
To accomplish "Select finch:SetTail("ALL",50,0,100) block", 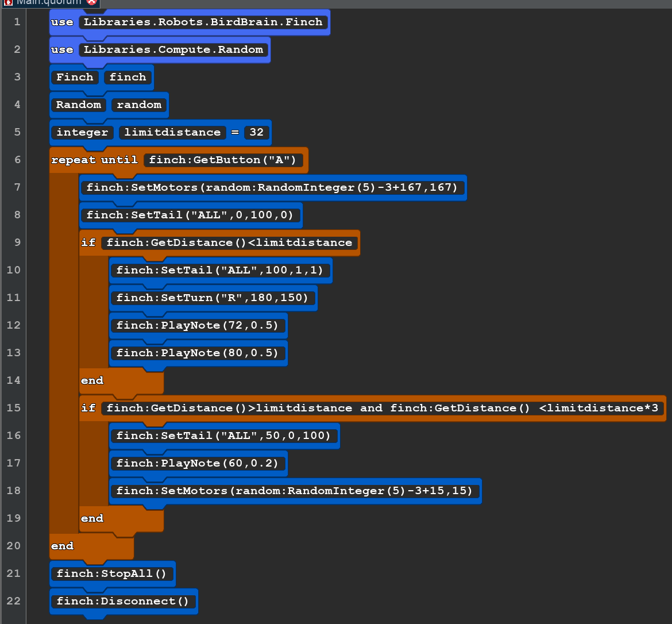I will click(x=223, y=436).
